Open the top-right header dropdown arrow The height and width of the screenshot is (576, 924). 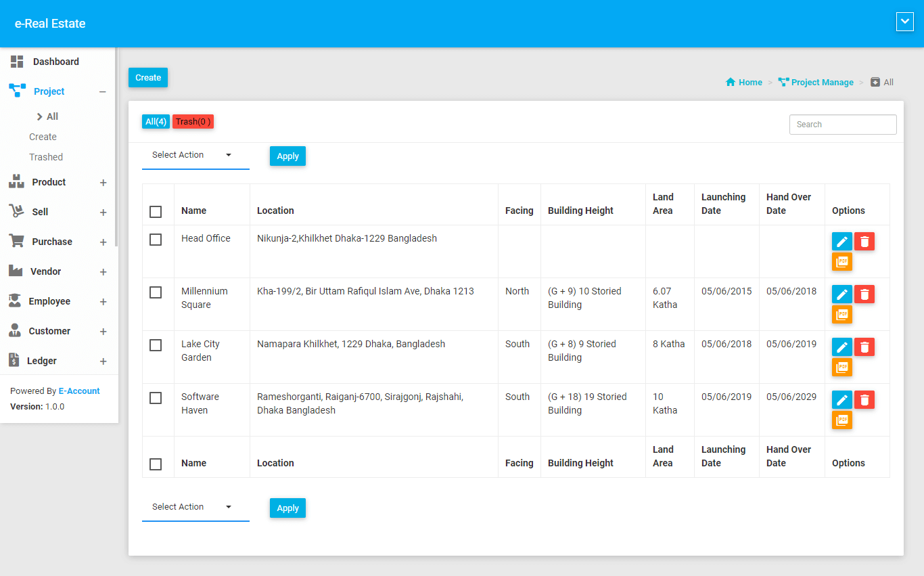click(904, 22)
